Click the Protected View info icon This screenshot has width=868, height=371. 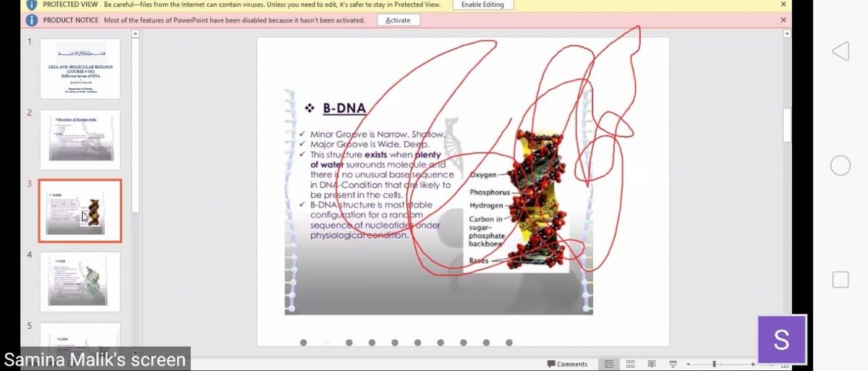pyautogui.click(x=31, y=4)
